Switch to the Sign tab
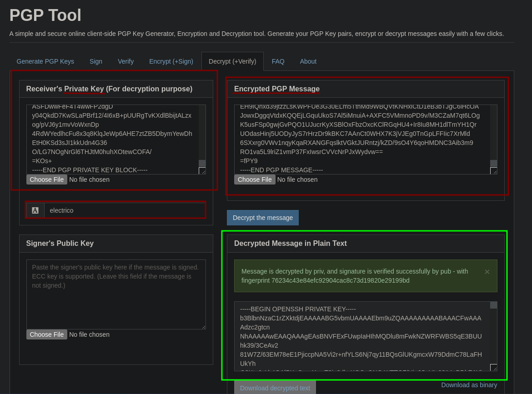 [x=95, y=61]
